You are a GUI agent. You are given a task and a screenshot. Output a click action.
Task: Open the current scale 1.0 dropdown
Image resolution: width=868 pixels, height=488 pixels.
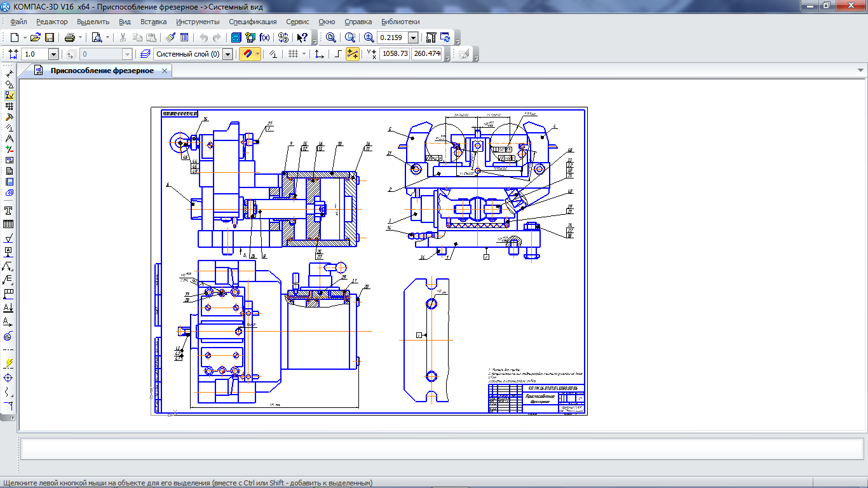tap(53, 55)
